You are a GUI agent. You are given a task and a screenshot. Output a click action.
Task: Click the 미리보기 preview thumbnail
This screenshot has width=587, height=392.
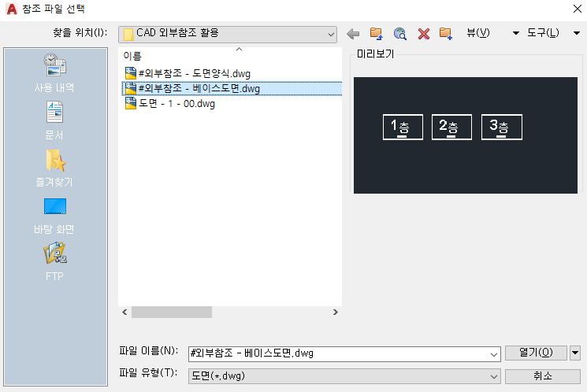point(466,135)
